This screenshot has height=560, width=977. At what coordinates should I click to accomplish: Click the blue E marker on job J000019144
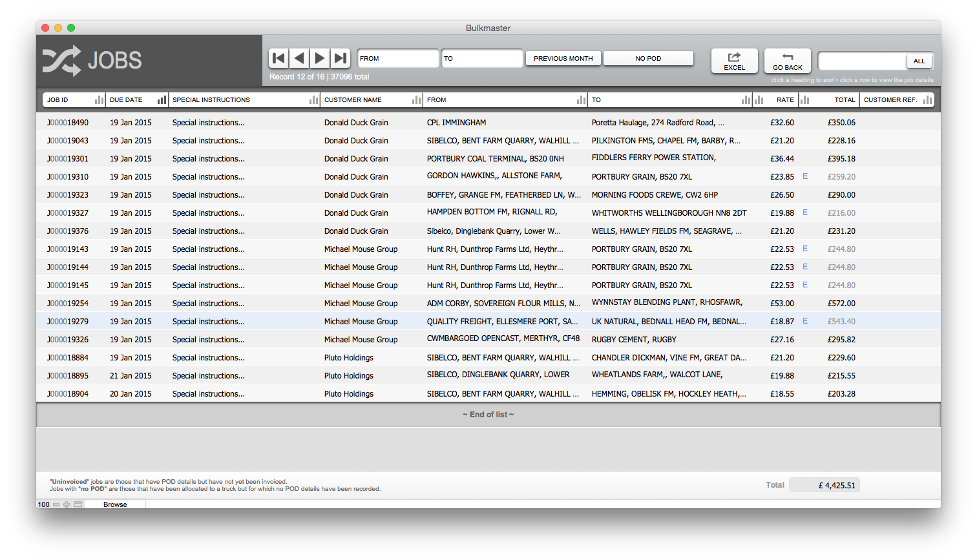point(805,267)
